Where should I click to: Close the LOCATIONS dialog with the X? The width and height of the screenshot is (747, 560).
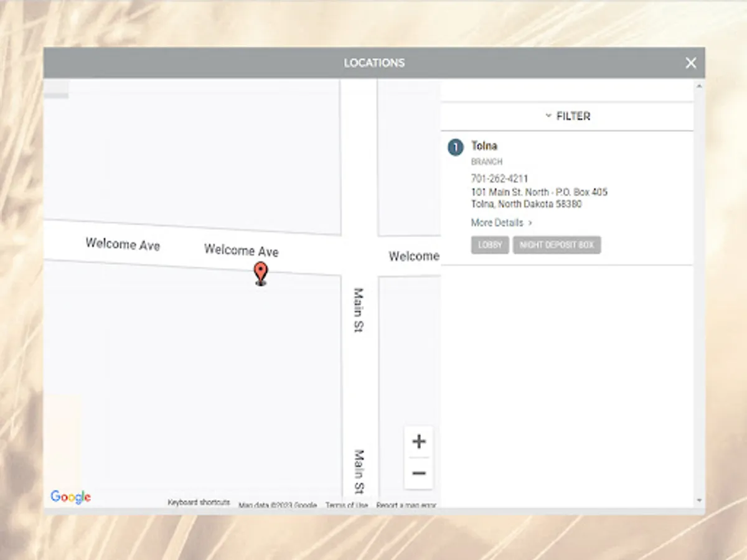(690, 63)
